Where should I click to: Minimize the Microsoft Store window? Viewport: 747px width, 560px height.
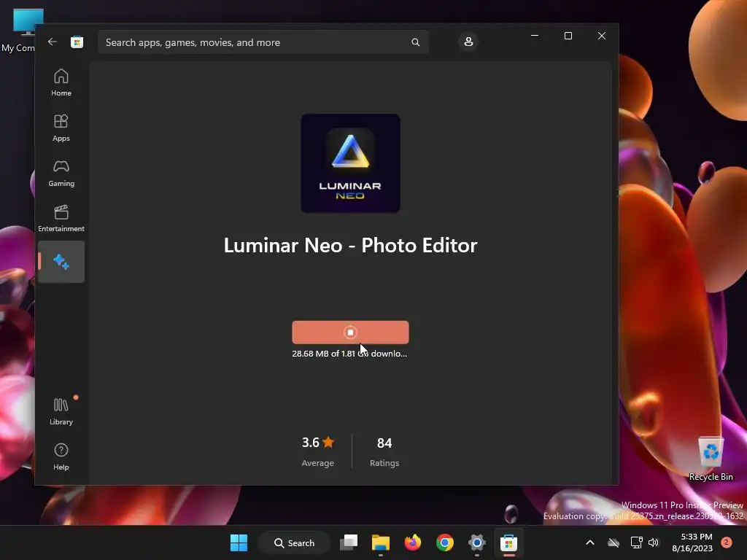[535, 36]
